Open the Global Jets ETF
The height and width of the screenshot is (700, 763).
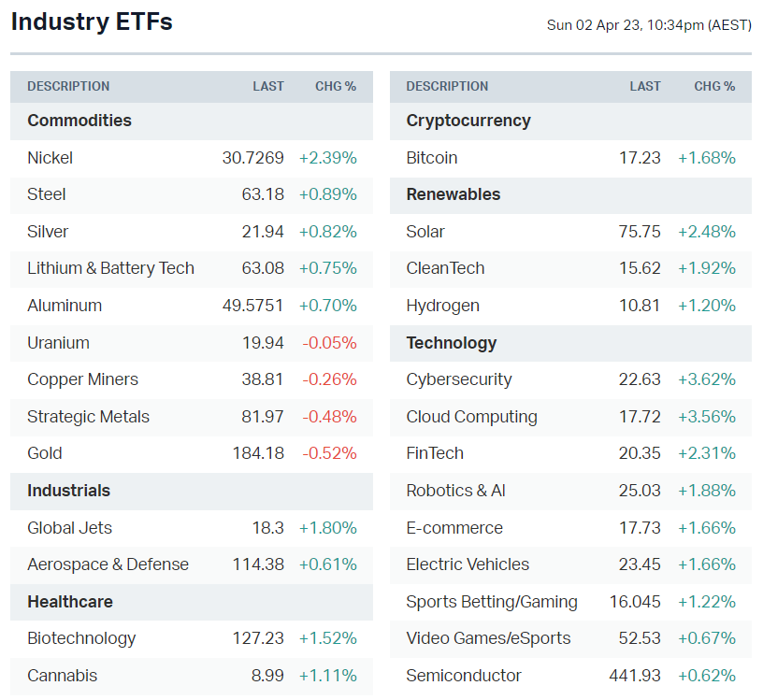coord(69,528)
